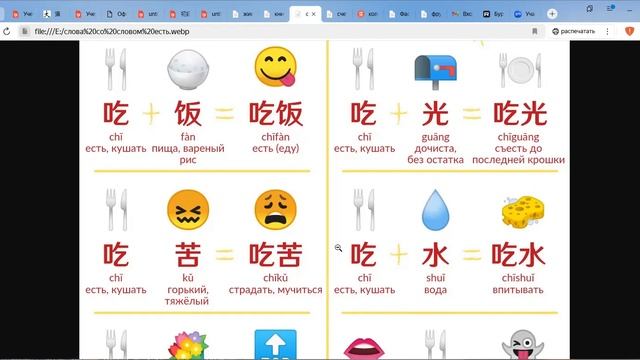Viewport: 640px width, 360px height.
Task: Open the shield icon next to the browser menu
Action: [629, 31]
